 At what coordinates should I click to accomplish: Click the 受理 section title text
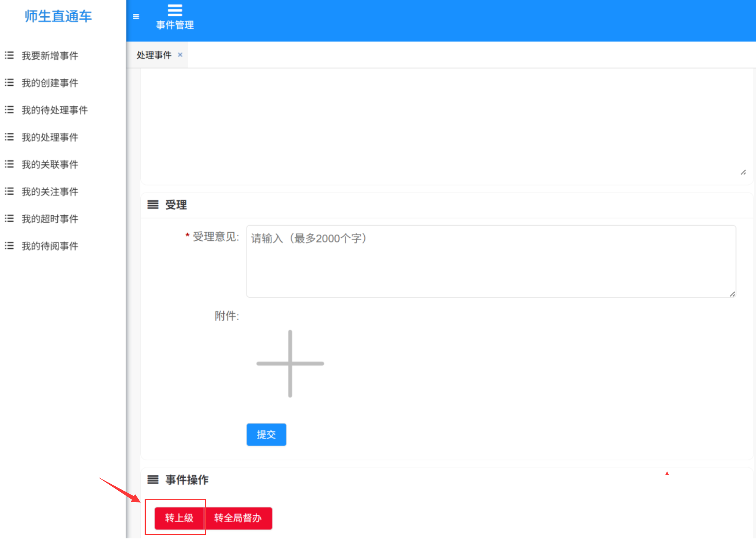(176, 205)
